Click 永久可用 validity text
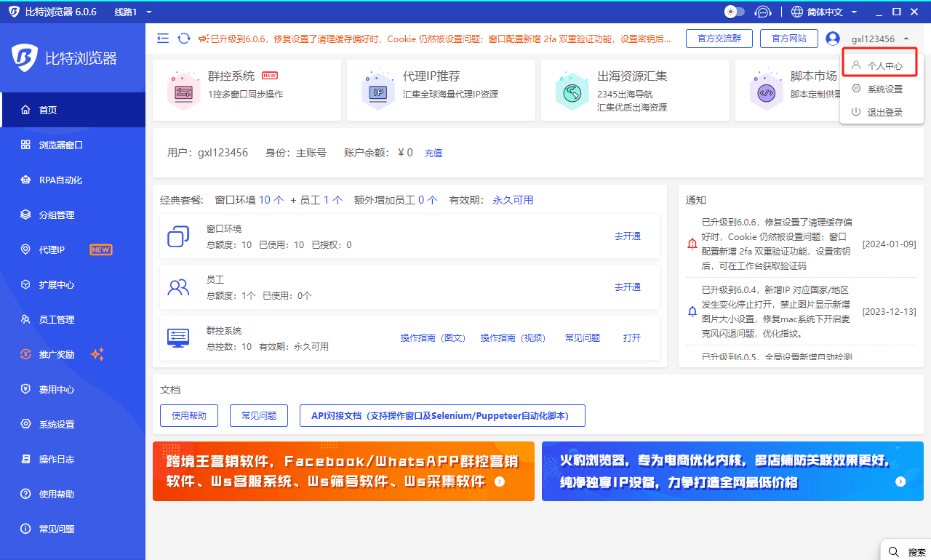 click(x=513, y=200)
